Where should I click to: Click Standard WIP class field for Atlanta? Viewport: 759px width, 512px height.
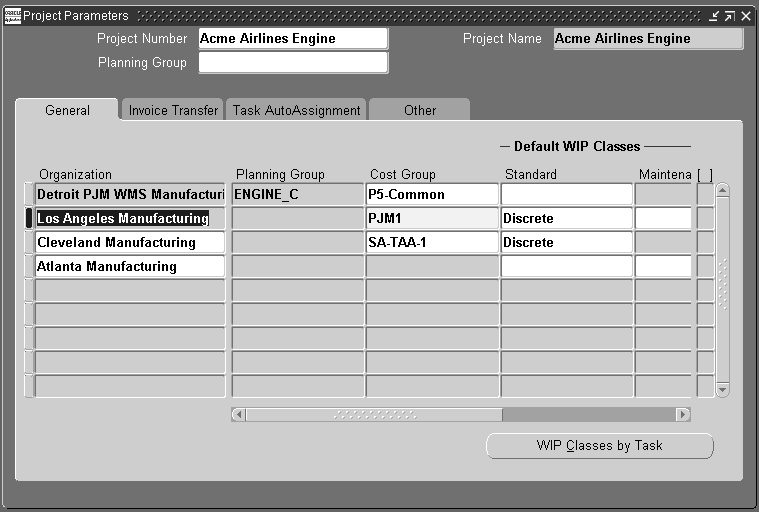point(567,266)
